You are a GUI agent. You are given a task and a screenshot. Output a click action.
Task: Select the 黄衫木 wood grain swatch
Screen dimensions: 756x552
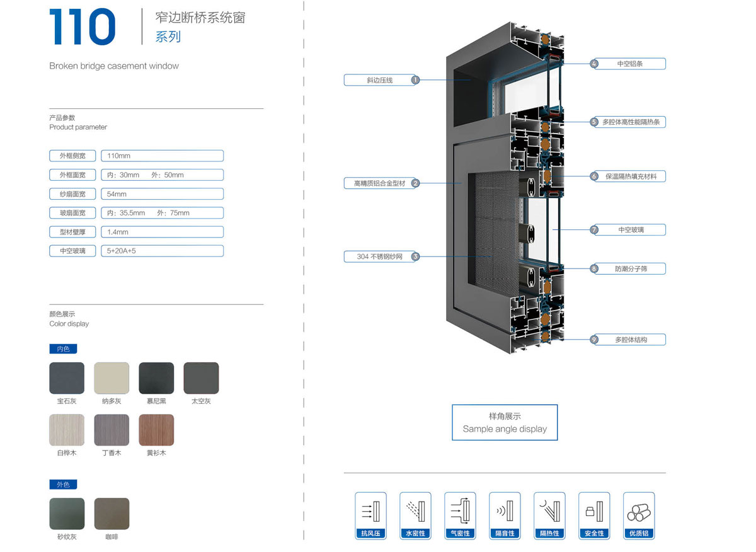[x=156, y=430]
